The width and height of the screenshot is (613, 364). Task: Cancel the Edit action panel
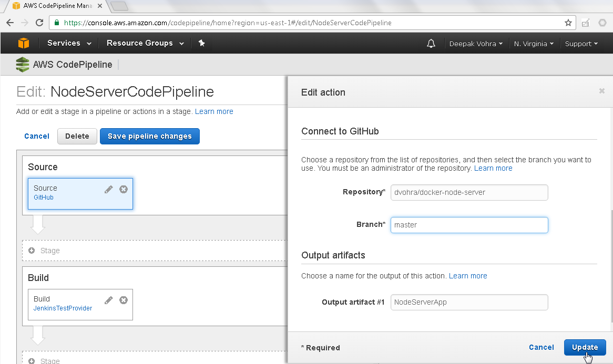pos(542,347)
